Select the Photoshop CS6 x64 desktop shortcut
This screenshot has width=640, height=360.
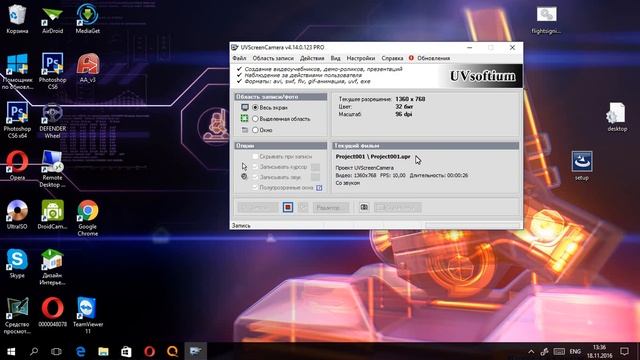click(17, 120)
